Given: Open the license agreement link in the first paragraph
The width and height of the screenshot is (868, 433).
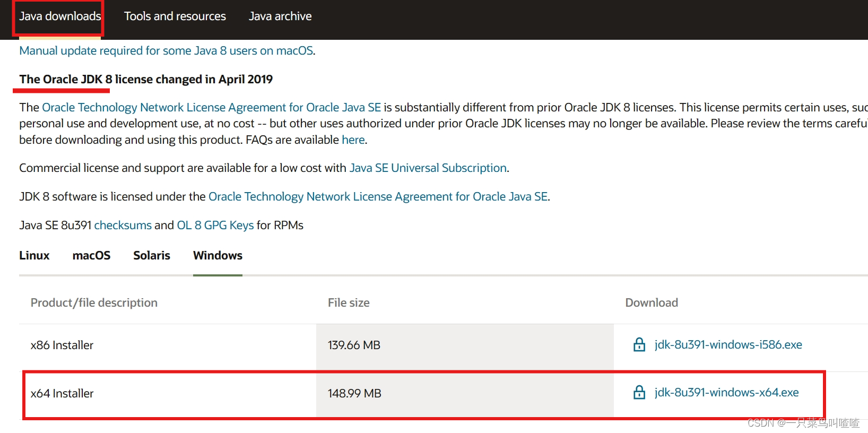Looking at the screenshot, I should tap(211, 107).
